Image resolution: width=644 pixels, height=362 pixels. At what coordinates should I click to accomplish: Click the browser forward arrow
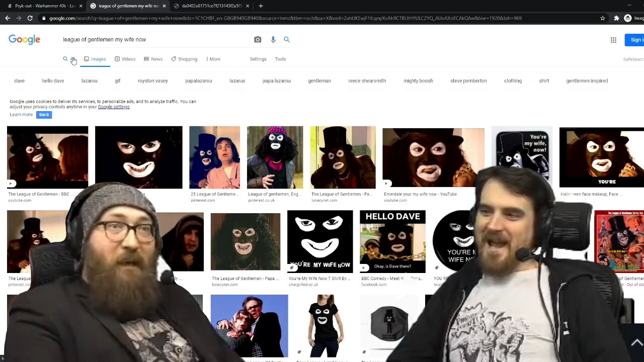pyautogui.click(x=19, y=18)
